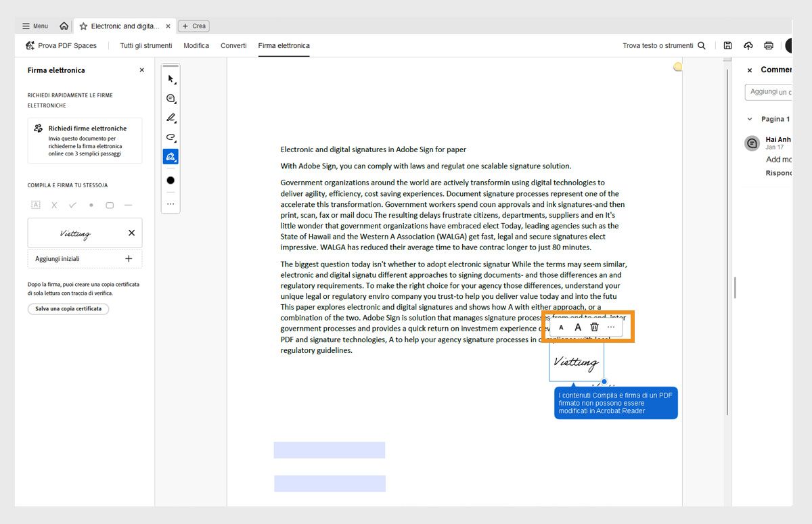Open signature more options ellipsis
812x524 pixels.
click(x=611, y=327)
